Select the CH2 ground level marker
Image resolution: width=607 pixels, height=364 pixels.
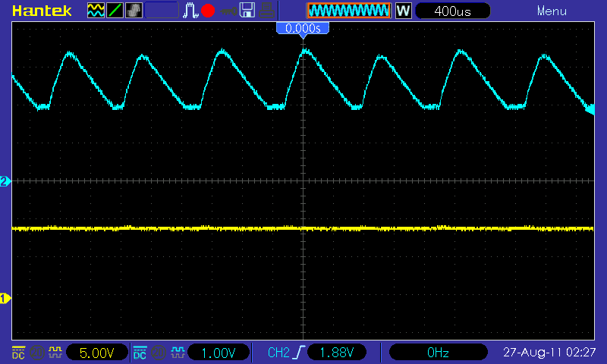click(x=5, y=181)
